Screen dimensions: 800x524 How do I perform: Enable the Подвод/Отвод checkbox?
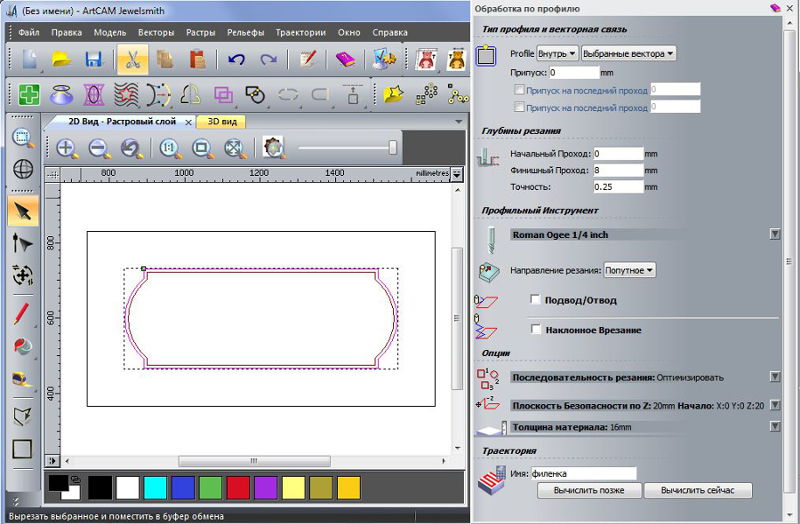tap(535, 300)
